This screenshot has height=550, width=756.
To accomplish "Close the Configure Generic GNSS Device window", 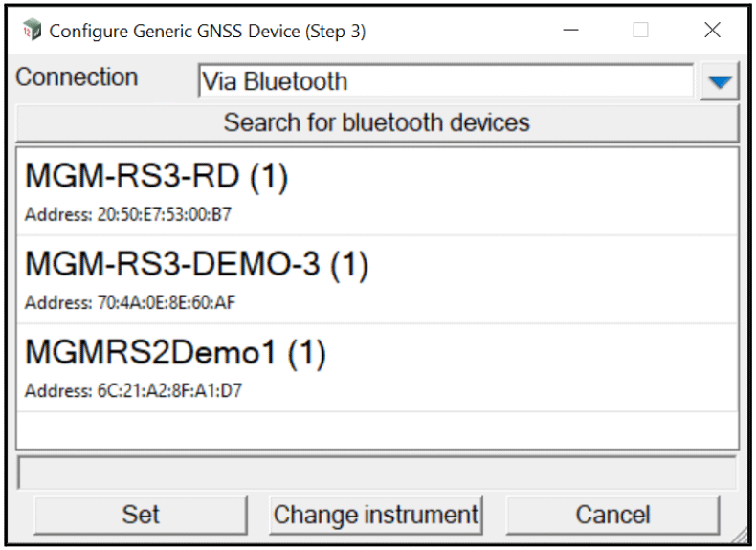I will pyautogui.click(x=712, y=30).
